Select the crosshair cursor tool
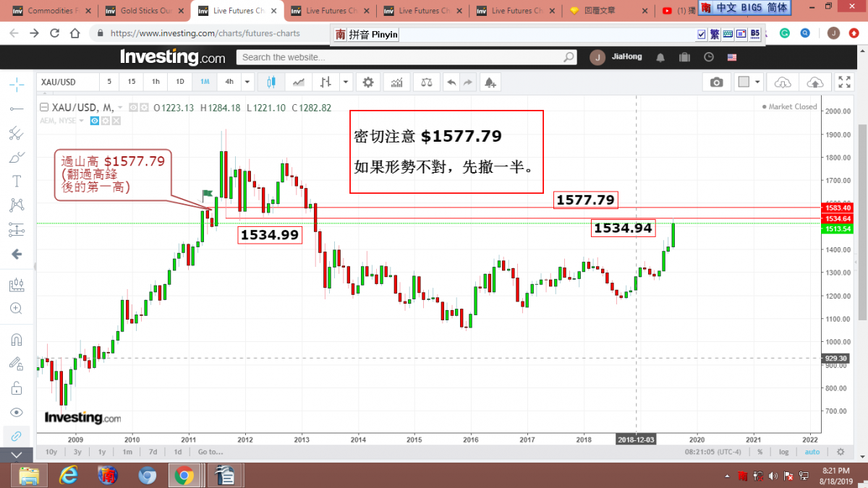This screenshot has height=488, width=868. (16, 84)
